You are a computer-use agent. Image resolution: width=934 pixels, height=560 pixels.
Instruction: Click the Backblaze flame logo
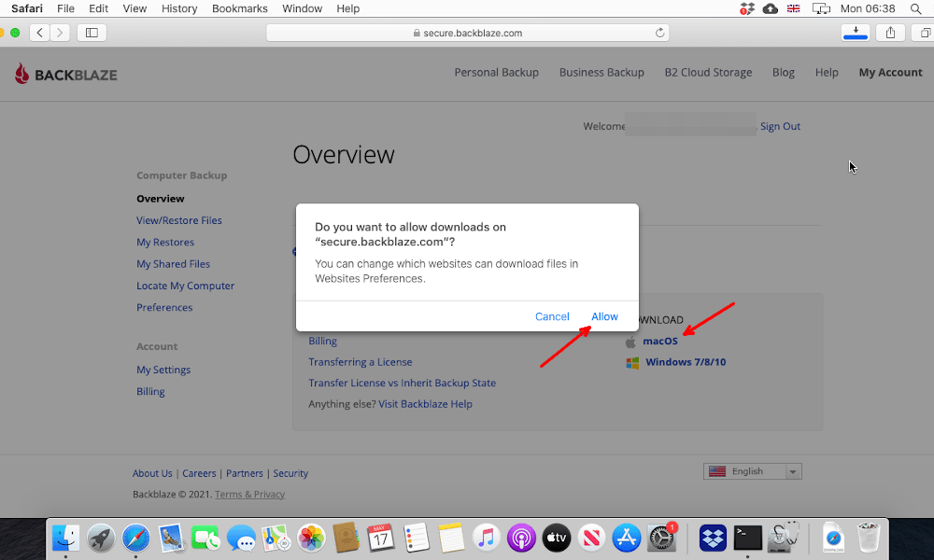[x=22, y=74]
